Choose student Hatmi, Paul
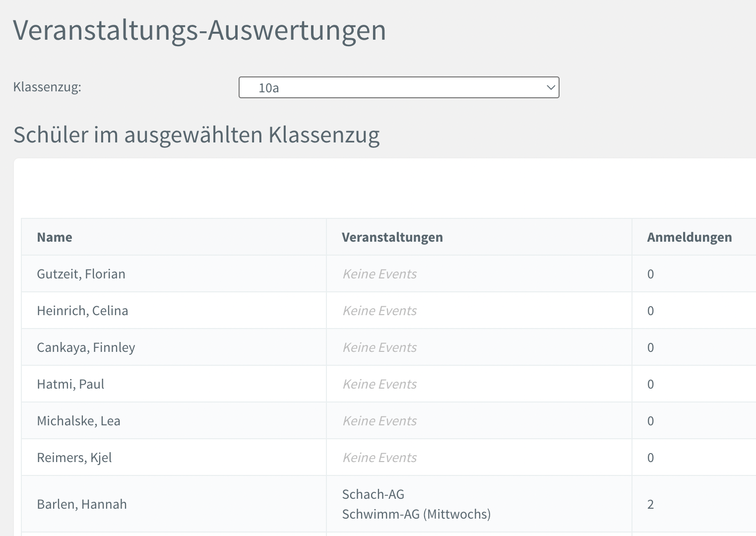The width and height of the screenshot is (756, 536). pyautogui.click(x=70, y=384)
